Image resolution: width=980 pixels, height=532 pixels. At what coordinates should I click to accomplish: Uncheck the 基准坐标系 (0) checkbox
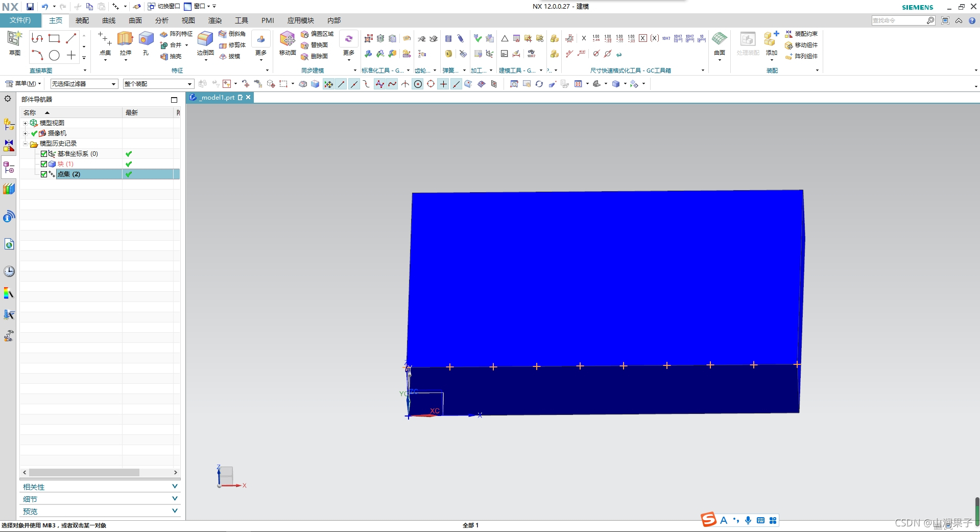click(x=44, y=154)
